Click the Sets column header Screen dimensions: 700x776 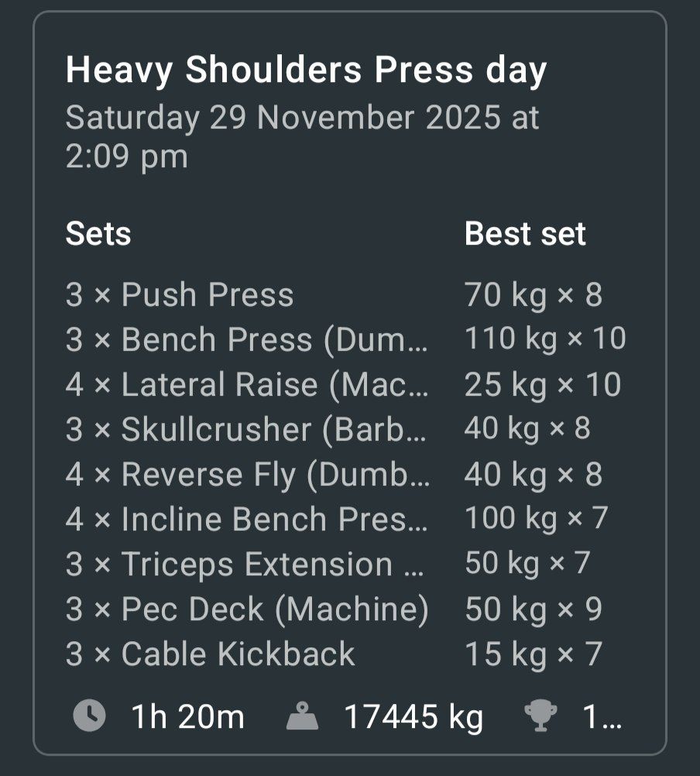tap(98, 234)
